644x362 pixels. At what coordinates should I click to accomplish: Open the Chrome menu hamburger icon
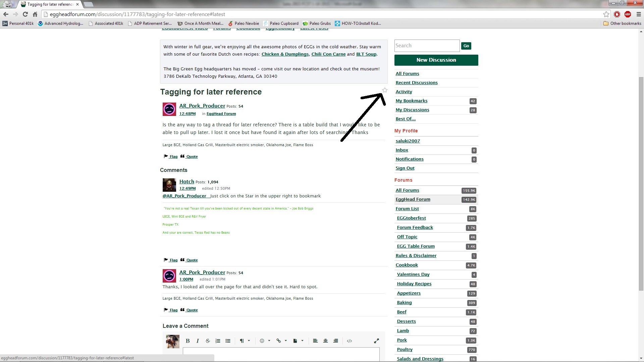[x=639, y=14]
